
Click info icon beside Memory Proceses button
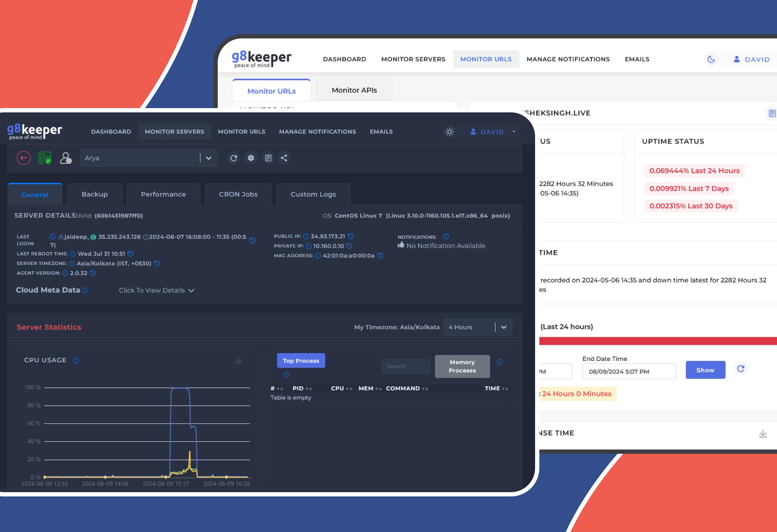499,362
